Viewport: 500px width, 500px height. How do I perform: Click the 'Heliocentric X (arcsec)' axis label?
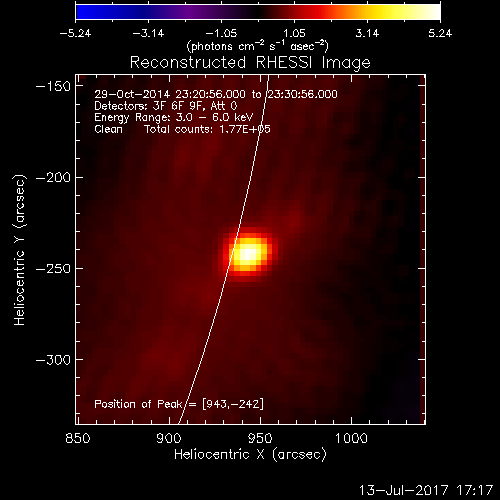click(x=250, y=455)
